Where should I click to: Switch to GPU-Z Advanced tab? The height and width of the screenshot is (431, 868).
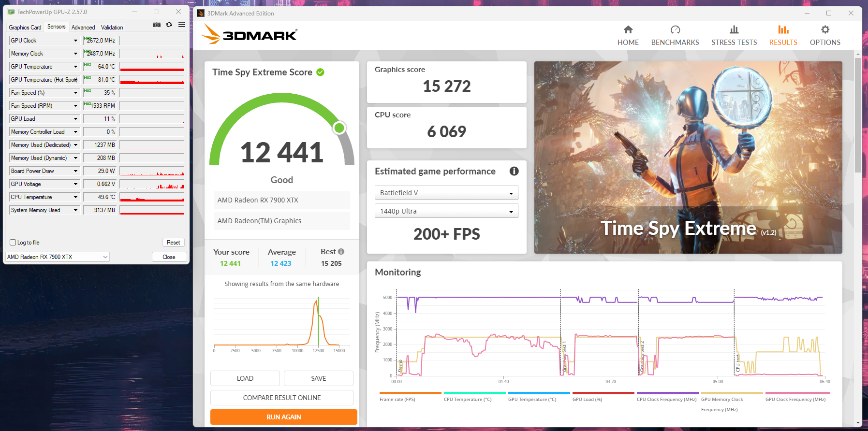pos(83,28)
